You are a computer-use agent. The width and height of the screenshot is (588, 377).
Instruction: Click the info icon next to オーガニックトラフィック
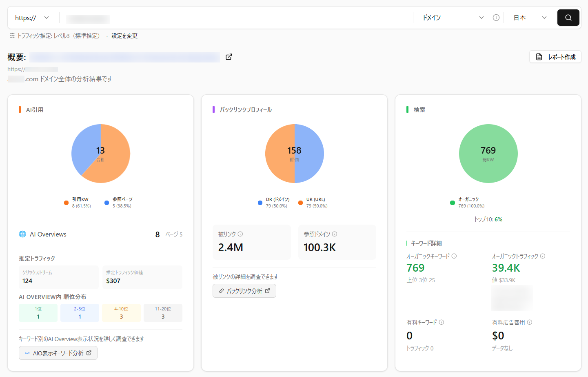(x=543, y=256)
